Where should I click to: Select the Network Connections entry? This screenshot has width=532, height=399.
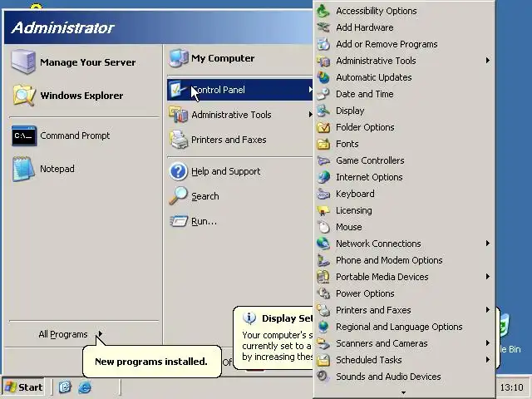pos(404,244)
